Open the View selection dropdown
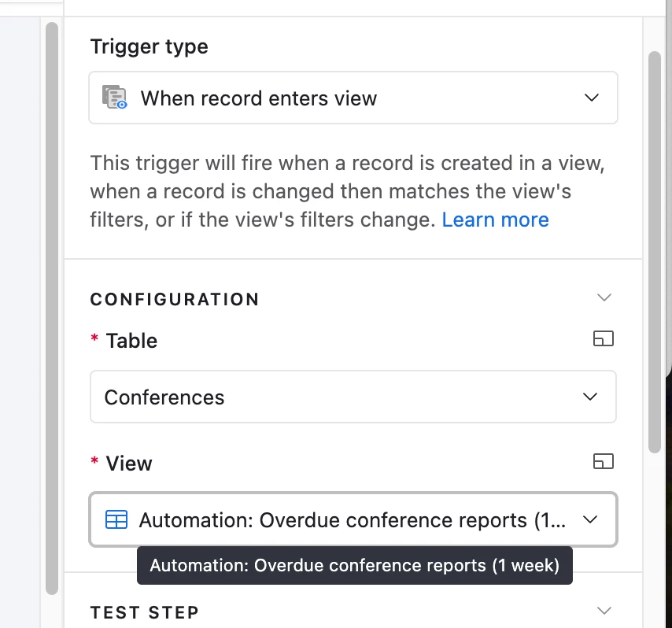Viewport: 672px width, 628px height. pyautogui.click(x=353, y=519)
